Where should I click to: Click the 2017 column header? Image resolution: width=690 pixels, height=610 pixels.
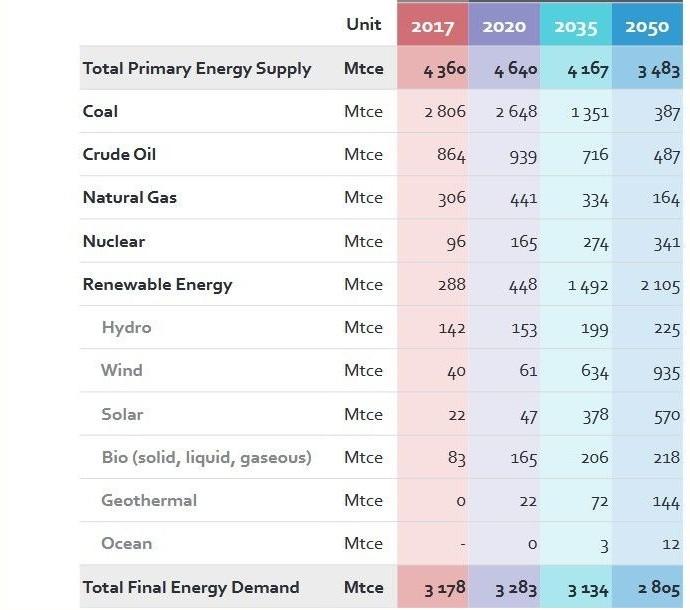tap(432, 26)
